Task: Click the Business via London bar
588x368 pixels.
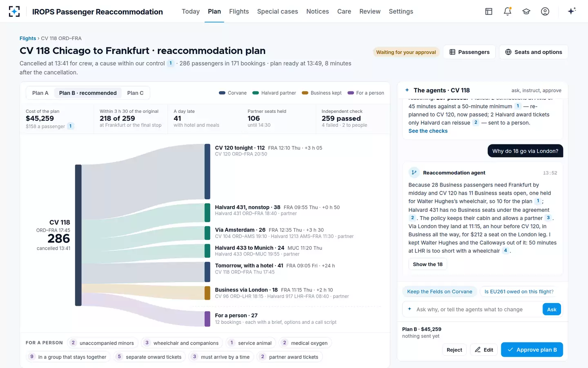Action: click(207, 293)
